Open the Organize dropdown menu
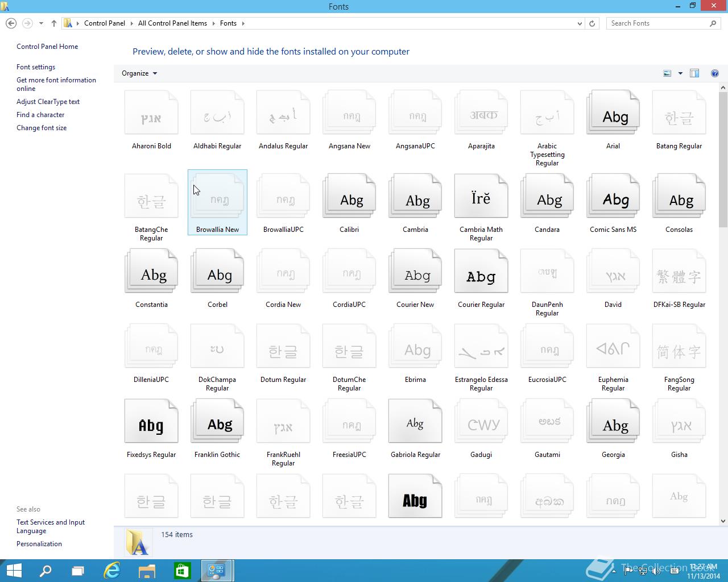Viewport: 728px width, 582px height. point(139,73)
